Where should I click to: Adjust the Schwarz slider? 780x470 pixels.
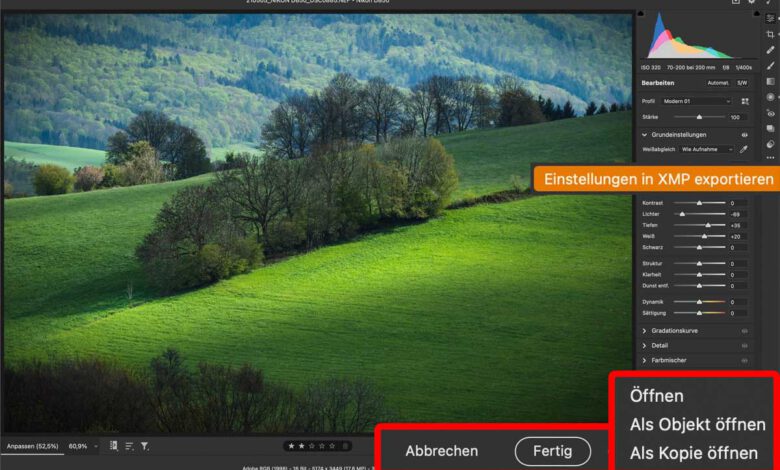[699, 248]
